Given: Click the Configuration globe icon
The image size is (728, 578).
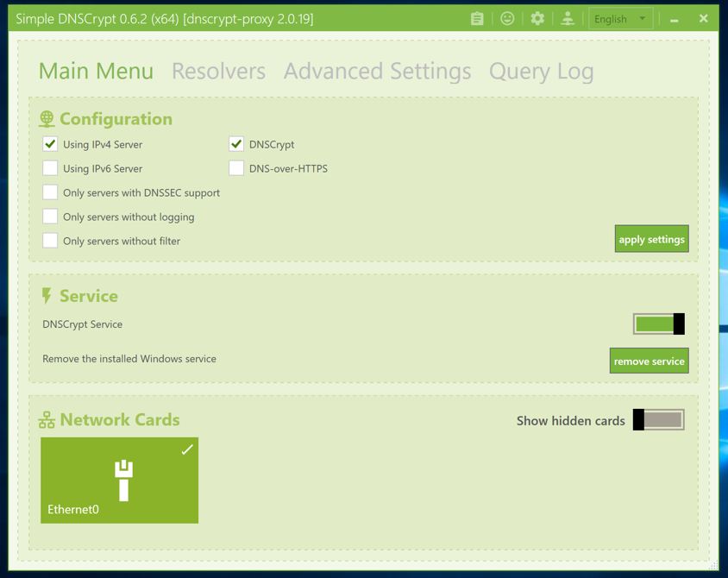Looking at the screenshot, I should (47, 119).
